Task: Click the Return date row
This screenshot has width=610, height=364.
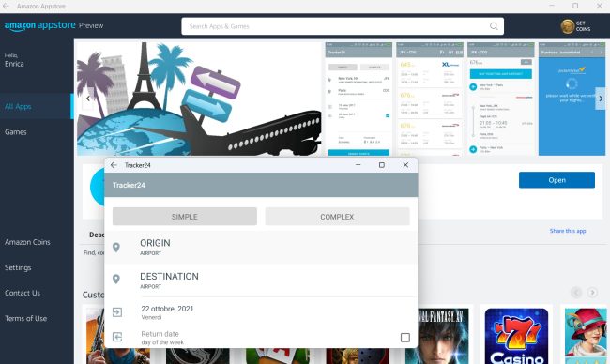Action: [261, 337]
